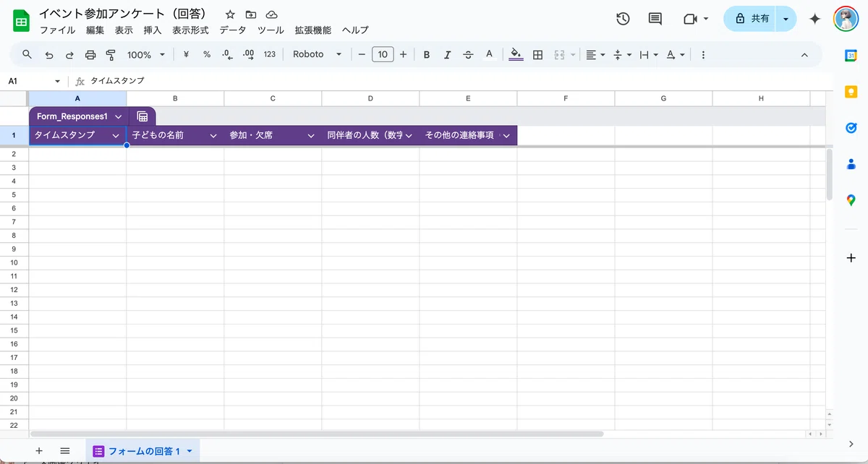The height and width of the screenshot is (464, 868).
Task: Open the comments icon
Action: pos(655,19)
